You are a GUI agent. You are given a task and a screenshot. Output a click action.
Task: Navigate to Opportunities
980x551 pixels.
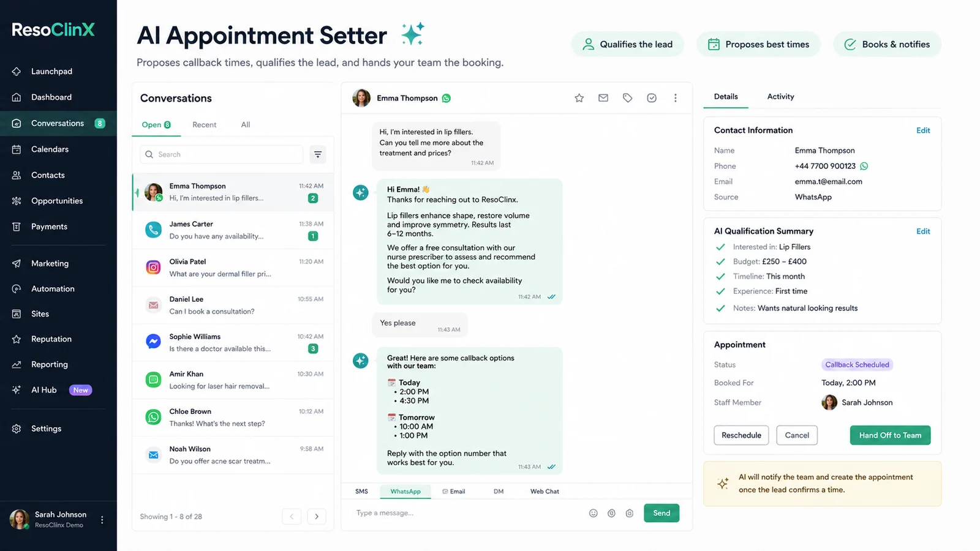click(58, 201)
